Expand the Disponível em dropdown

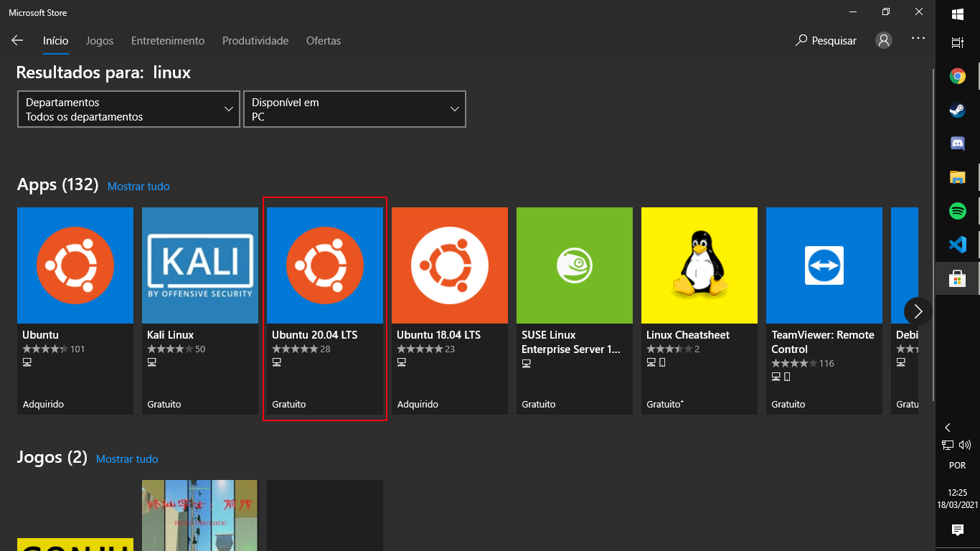[x=354, y=109]
